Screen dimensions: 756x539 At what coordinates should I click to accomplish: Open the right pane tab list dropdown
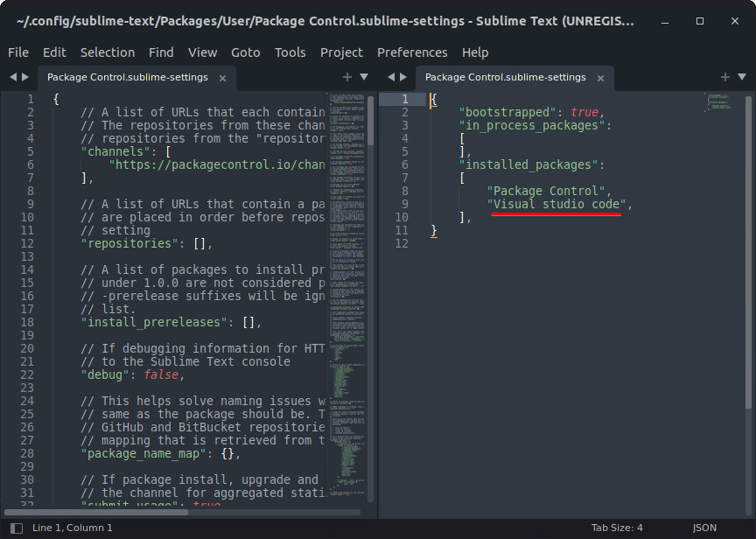click(x=742, y=77)
